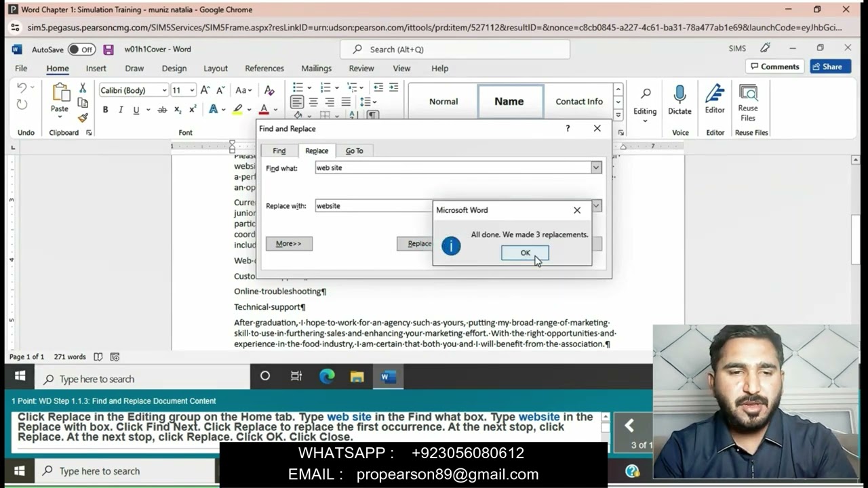Select the Contact Info style
Viewport: 868px width, 488px height.
click(579, 102)
